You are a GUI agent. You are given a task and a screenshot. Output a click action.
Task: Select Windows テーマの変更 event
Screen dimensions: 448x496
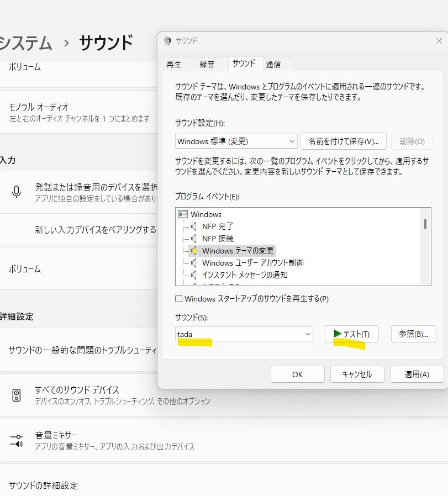[238, 251]
